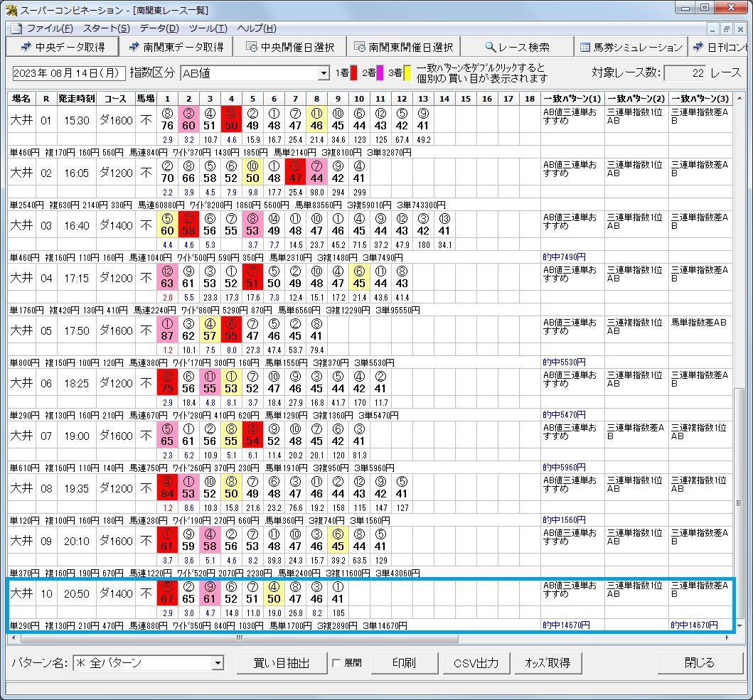Click 的中14670円 under 一致パターン(3) column
753x700 pixels.
point(695,625)
